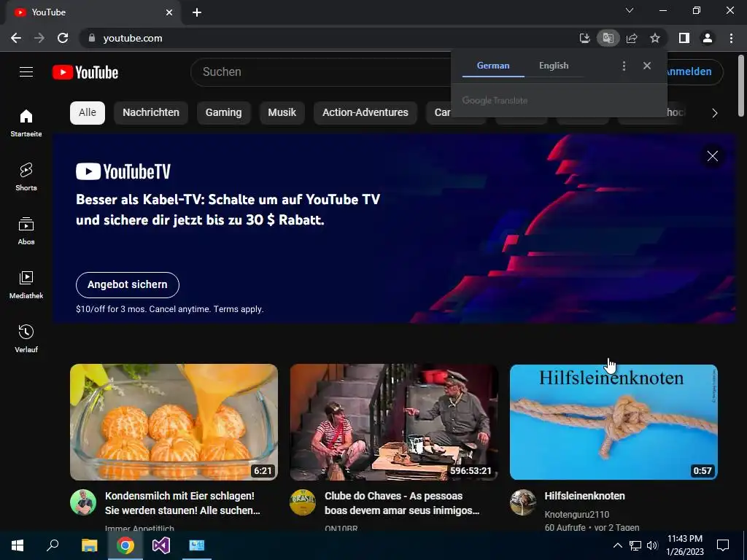
Task: Click the share page icon in address bar
Action: tap(632, 38)
